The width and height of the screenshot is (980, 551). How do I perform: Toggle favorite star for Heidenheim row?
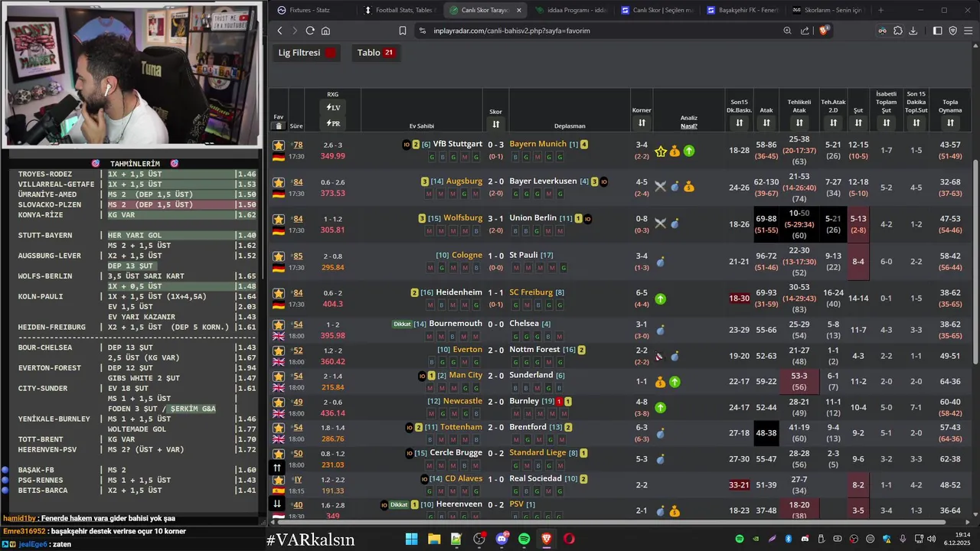click(x=279, y=293)
